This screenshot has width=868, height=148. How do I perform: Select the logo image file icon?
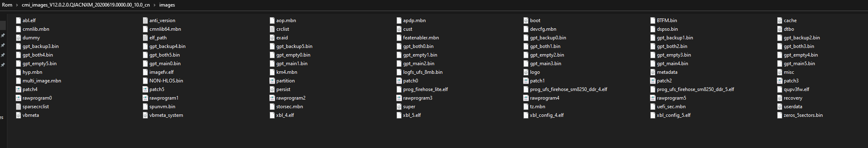pyautogui.click(x=526, y=72)
